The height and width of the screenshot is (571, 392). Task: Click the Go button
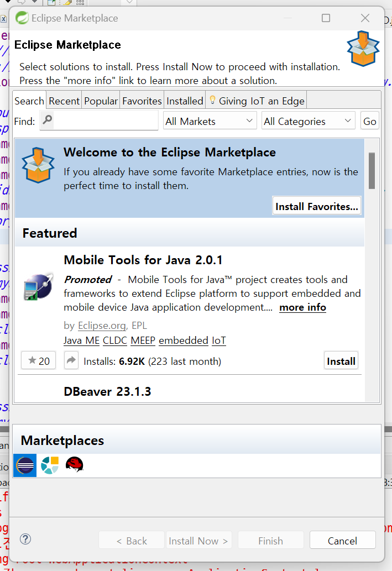click(369, 121)
